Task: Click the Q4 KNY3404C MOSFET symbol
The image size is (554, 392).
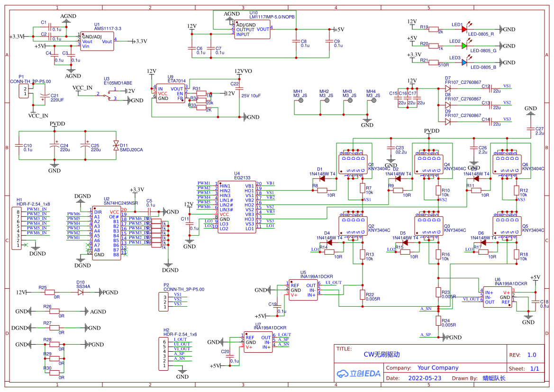Action: [x=428, y=164]
